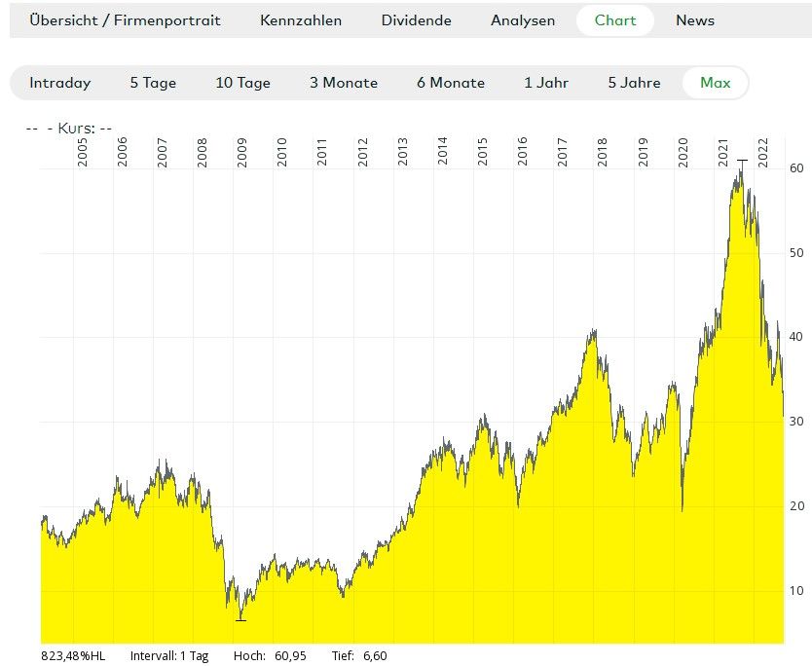The image size is (812, 666).
Task: Click the 2020 year label on the axis
Action: (683, 152)
